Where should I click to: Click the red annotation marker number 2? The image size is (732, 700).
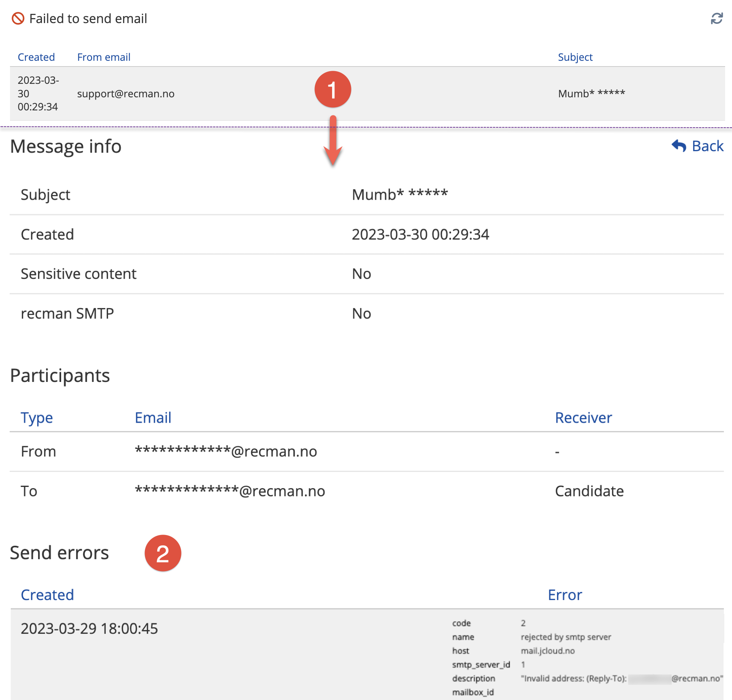(163, 553)
